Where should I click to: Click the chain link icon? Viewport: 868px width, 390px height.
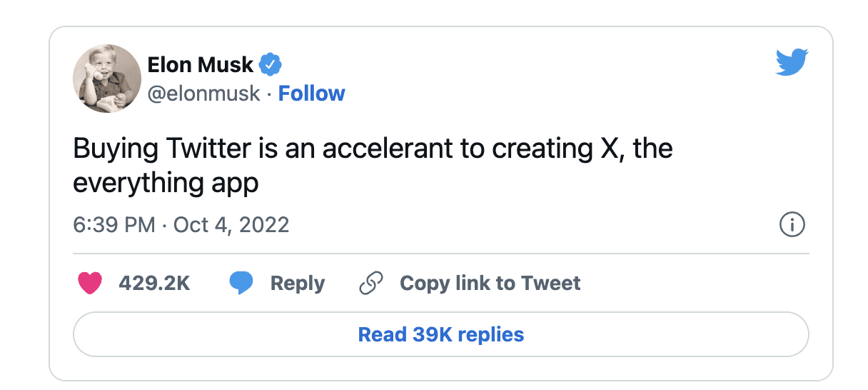coord(371,284)
